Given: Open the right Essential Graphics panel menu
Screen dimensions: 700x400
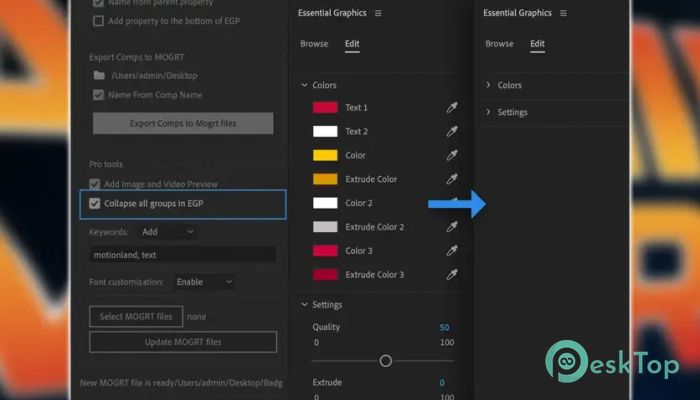Looking at the screenshot, I should (x=563, y=13).
